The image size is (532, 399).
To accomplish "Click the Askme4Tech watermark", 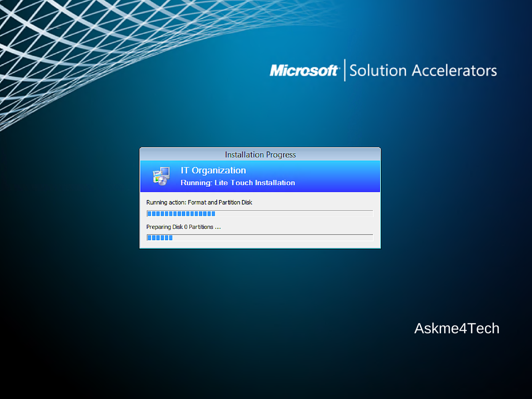I will (x=457, y=329).
